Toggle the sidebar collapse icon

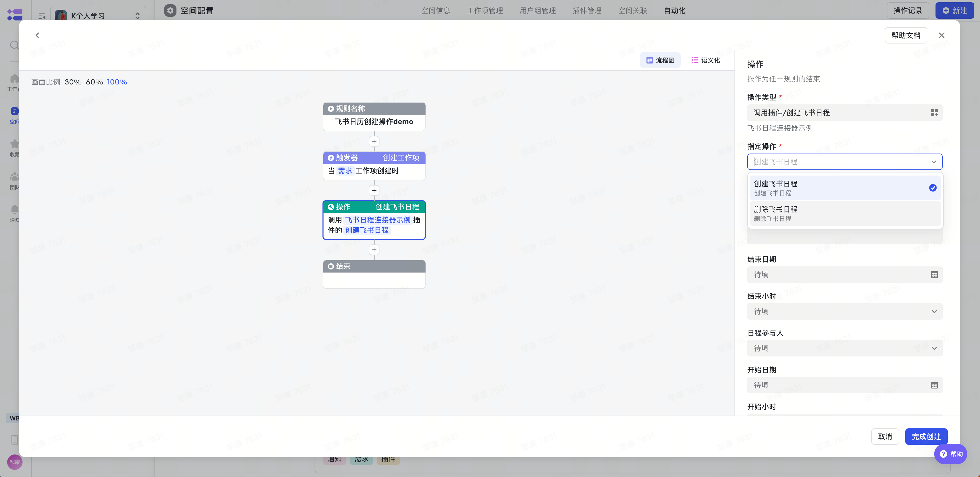coord(42,16)
